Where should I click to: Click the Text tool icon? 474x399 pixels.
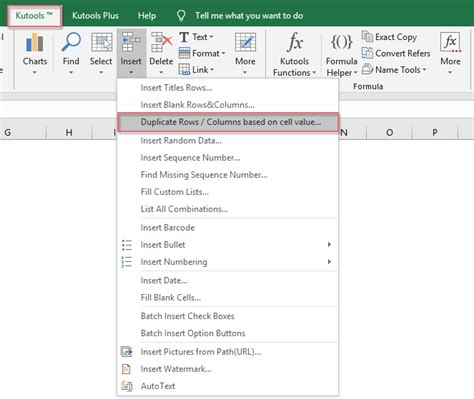pos(184,37)
